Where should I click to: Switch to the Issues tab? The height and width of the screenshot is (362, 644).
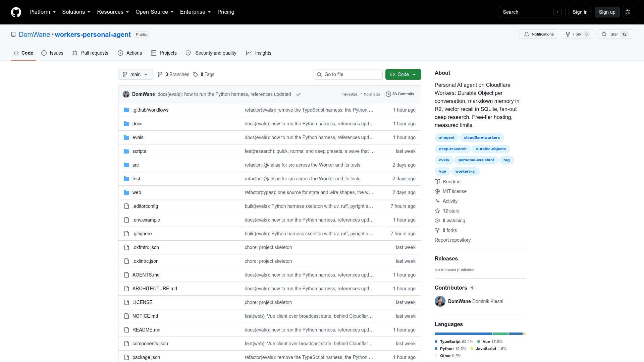[x=52, y=53]
